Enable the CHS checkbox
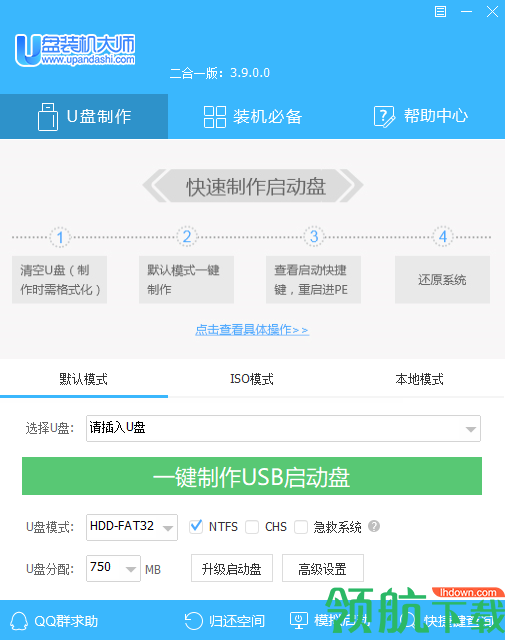This screenshot has width=505, height=640. coord(252,527)
